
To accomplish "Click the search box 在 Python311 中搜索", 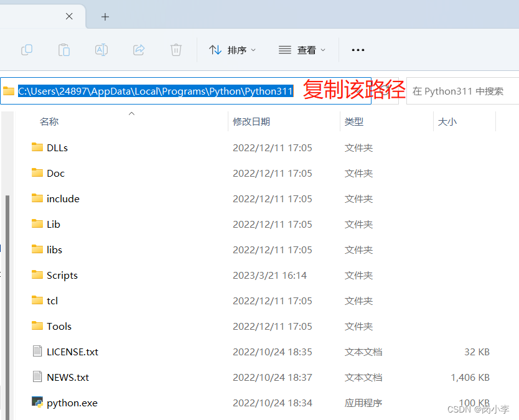I will pyautogui.click(x=462, y=91).
